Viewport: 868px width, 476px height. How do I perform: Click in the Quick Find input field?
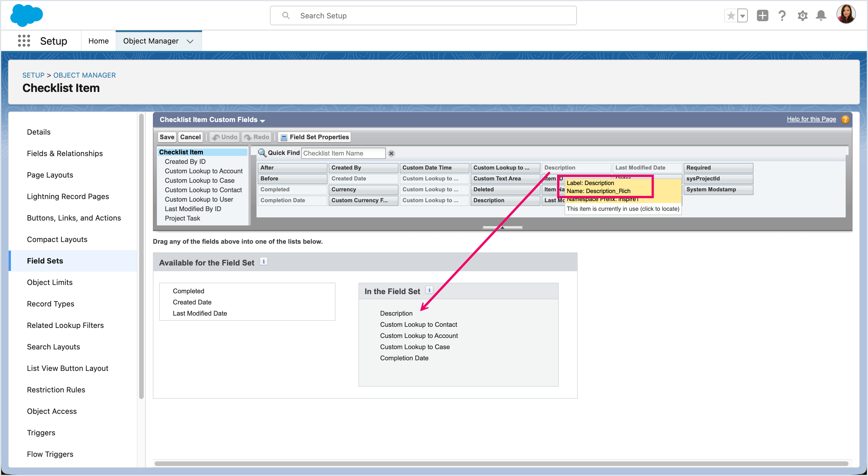click(343, 154)
